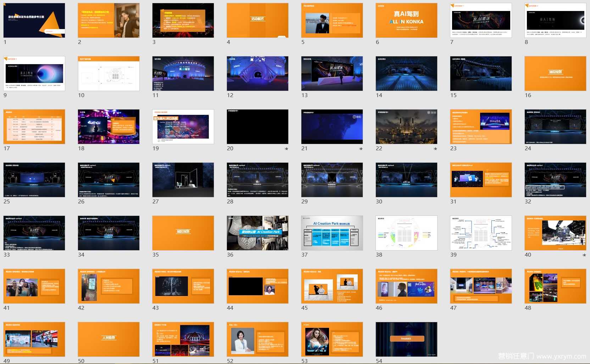Click animation star under slide 21
This screenshot has height=364, width=590.
[x=361, y=149]
